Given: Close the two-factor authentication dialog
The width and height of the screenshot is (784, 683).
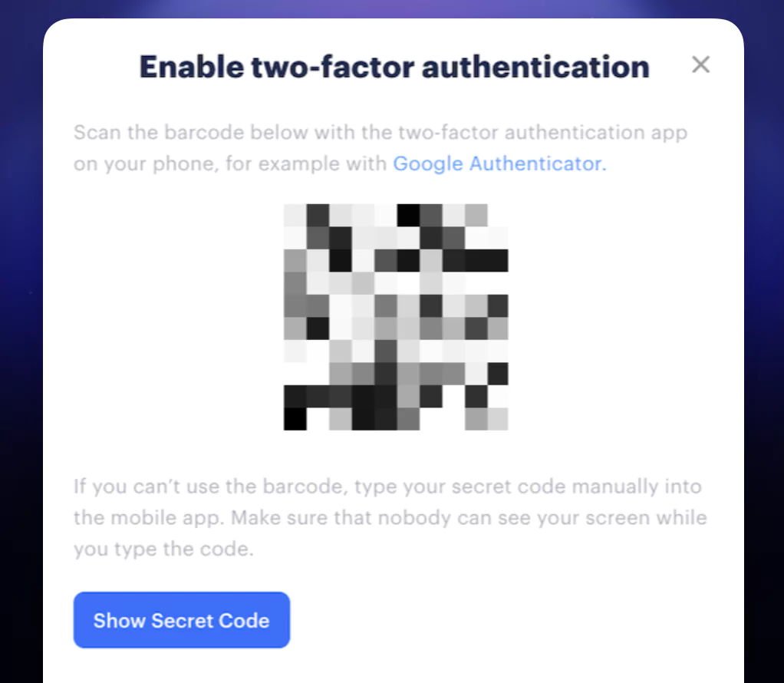Looking at the screenshot, I should pyautogui.click(x=700, y=64).
